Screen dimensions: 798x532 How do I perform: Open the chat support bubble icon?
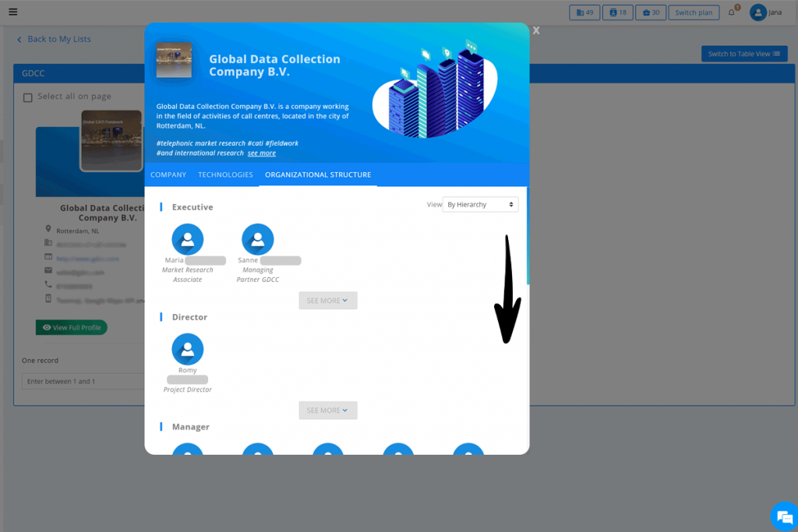pyautogui.click(x=783, y=516)
